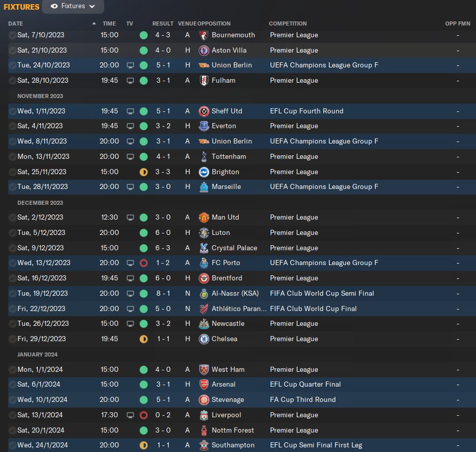Viewport: 476px width, 452px height.
Task: Toggle the checkmark for Mon, 13/11/2023 fixture
Action: 12,157
